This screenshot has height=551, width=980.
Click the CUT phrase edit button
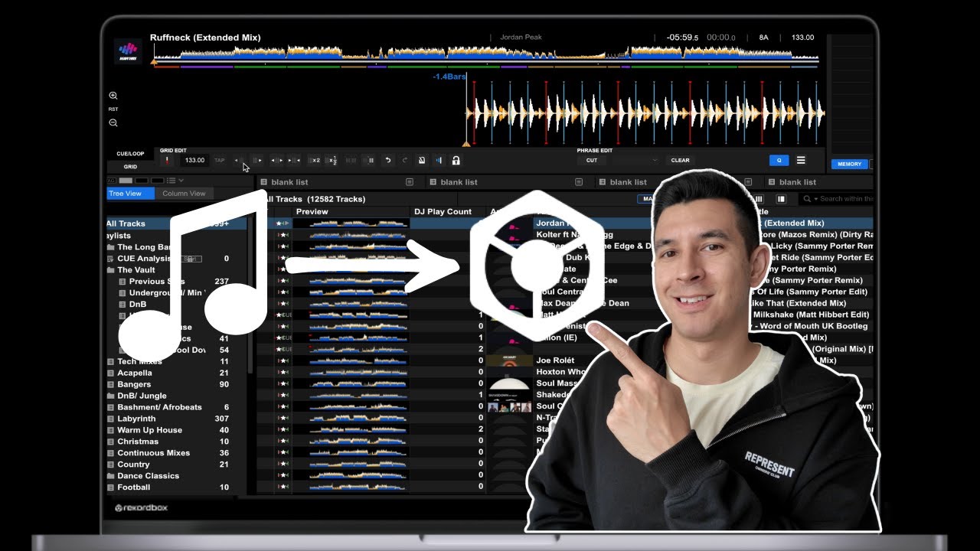pos(592,160)
